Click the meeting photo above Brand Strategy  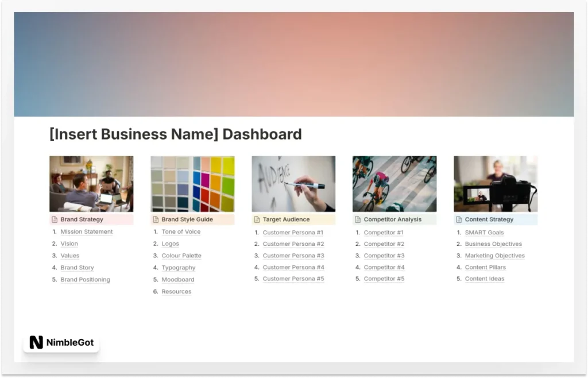[91, 184]
